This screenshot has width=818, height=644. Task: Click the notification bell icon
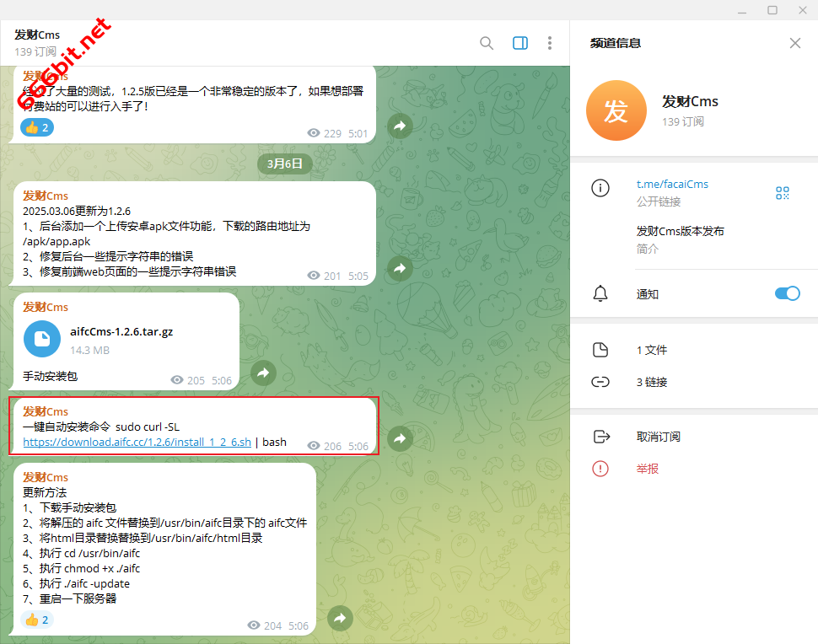pos(600,293)
